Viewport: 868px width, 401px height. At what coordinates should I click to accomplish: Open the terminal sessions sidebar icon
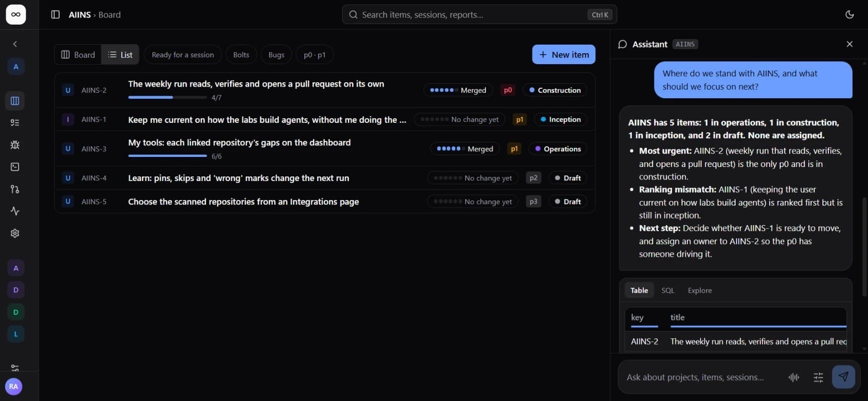tap(15, 167)
